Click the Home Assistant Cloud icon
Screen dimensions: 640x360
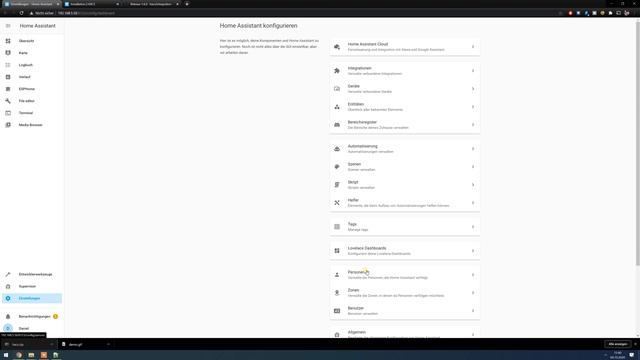pos(337,47)
